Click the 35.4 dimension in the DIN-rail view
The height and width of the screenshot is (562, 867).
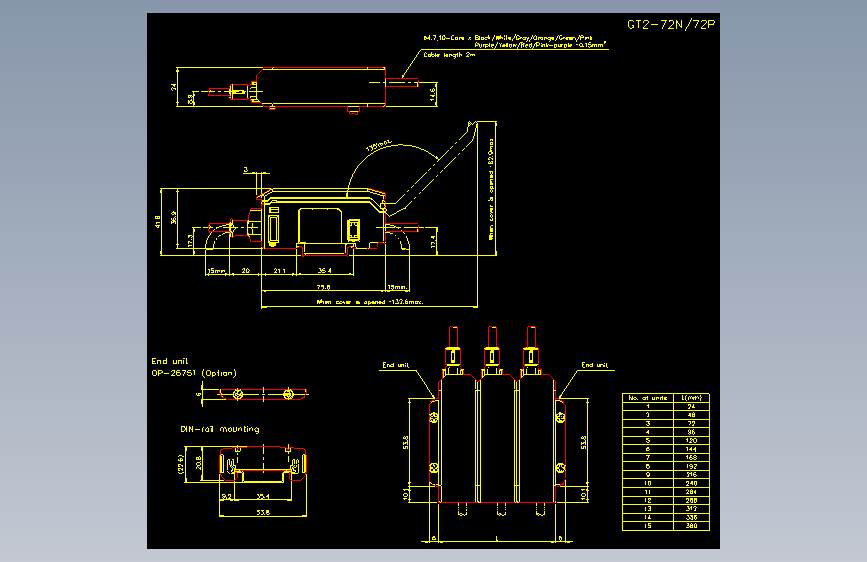pos(263,497)
